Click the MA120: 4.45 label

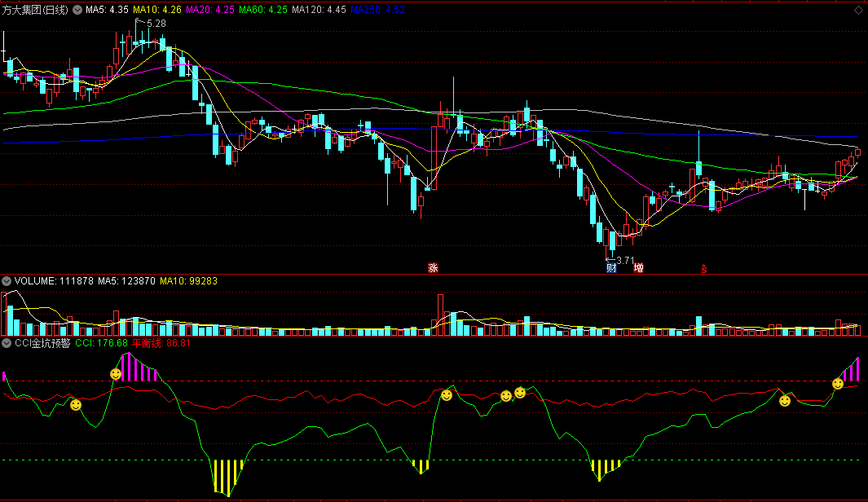click(319, 10)
